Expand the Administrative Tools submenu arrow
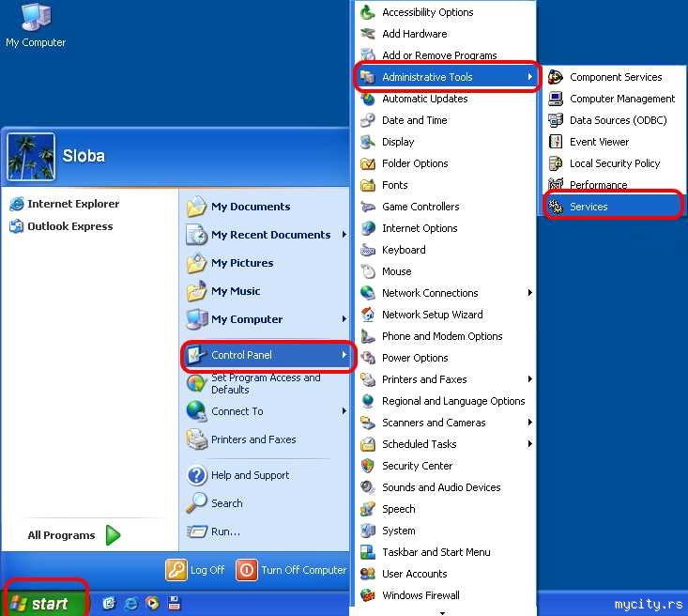688x616 pixels. 530,77
